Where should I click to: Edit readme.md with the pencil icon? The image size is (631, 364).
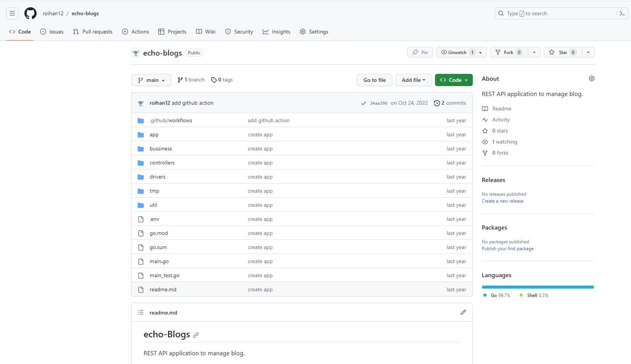tap(463, 312)
